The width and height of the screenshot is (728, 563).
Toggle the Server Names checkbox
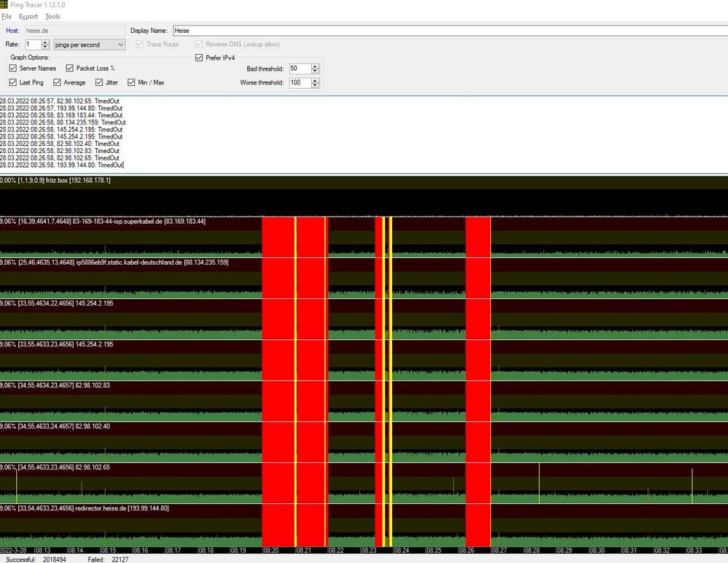(x=13, y=69)
